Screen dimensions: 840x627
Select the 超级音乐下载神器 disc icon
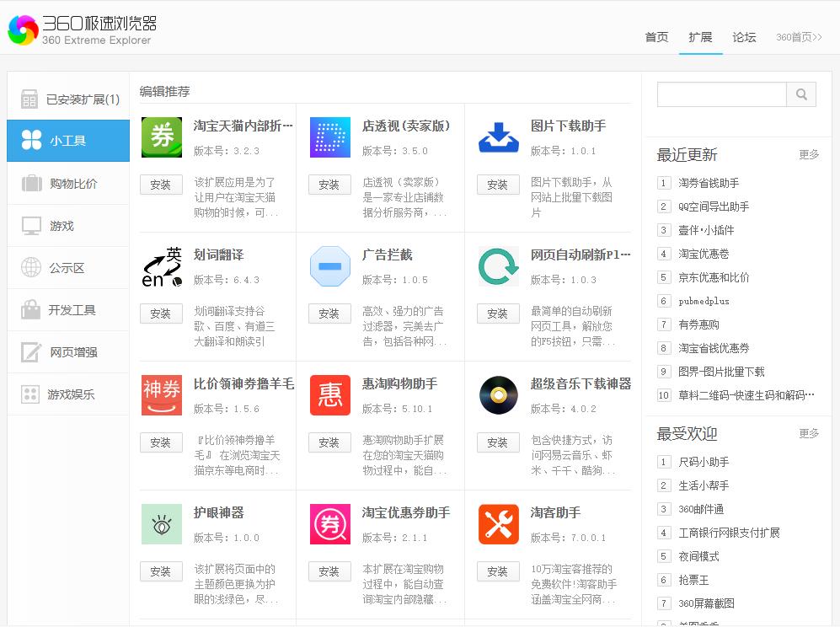pyautogui.click(x=497, y=394)
